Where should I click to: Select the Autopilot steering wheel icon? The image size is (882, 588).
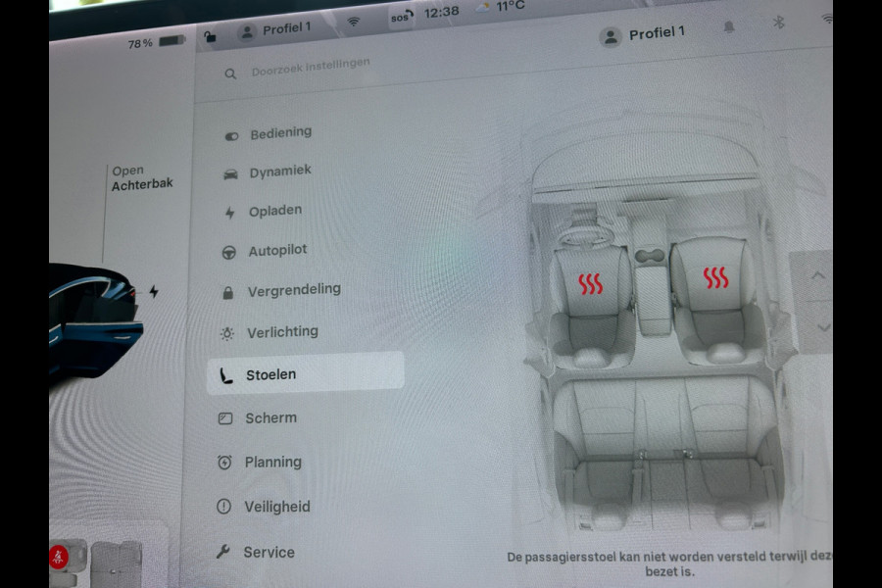coord(229,251)
